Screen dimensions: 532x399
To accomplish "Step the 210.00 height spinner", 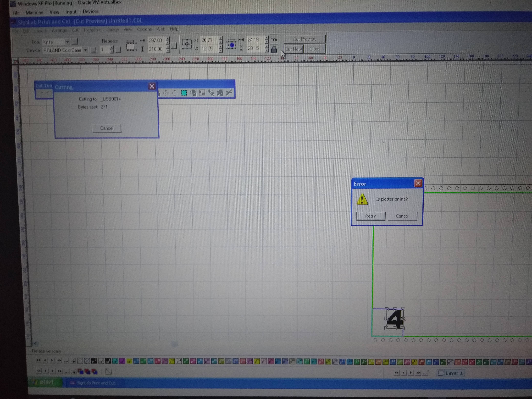I will click(168, 49).
